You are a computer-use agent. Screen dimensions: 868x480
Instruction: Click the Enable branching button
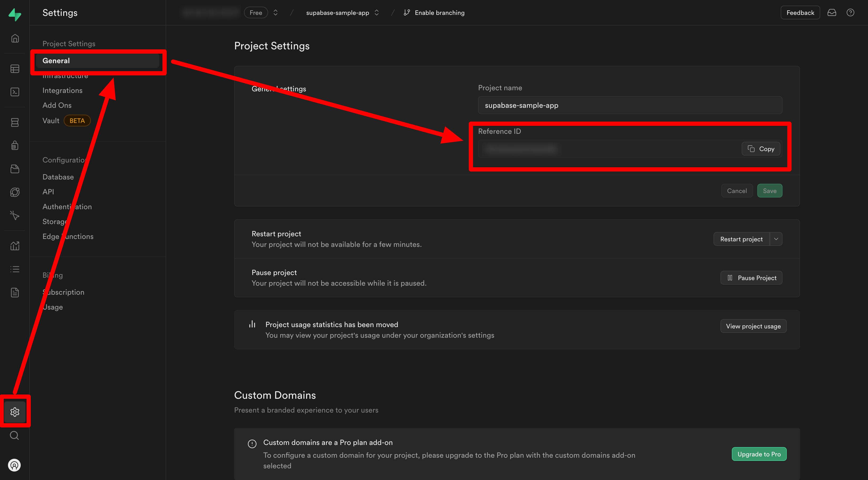[x=434, y=12]
